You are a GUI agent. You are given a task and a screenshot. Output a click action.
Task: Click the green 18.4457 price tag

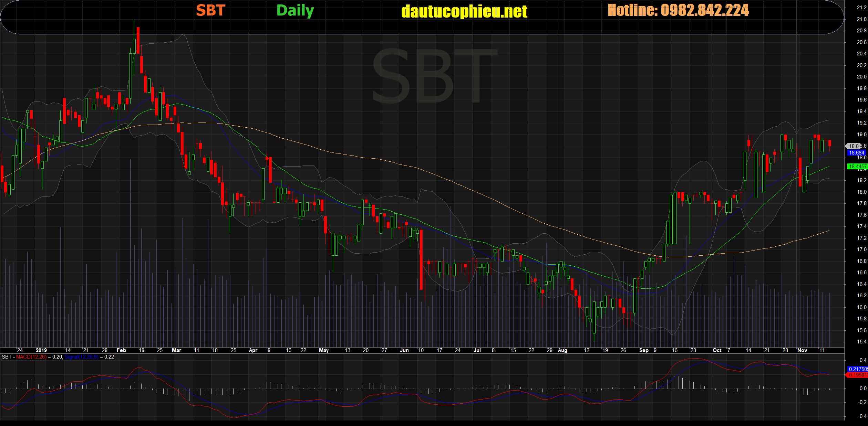point(857,167)
